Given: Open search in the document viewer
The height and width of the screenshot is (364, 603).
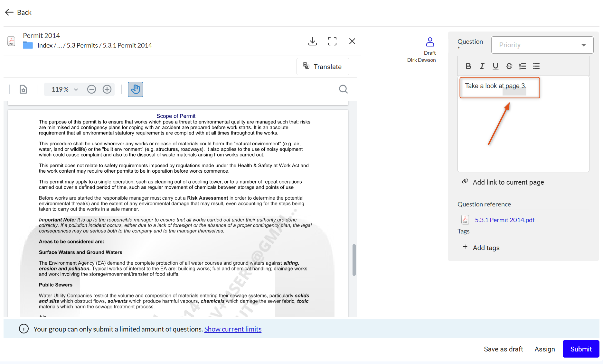Looking at the screenshot, I should [344, 89].
